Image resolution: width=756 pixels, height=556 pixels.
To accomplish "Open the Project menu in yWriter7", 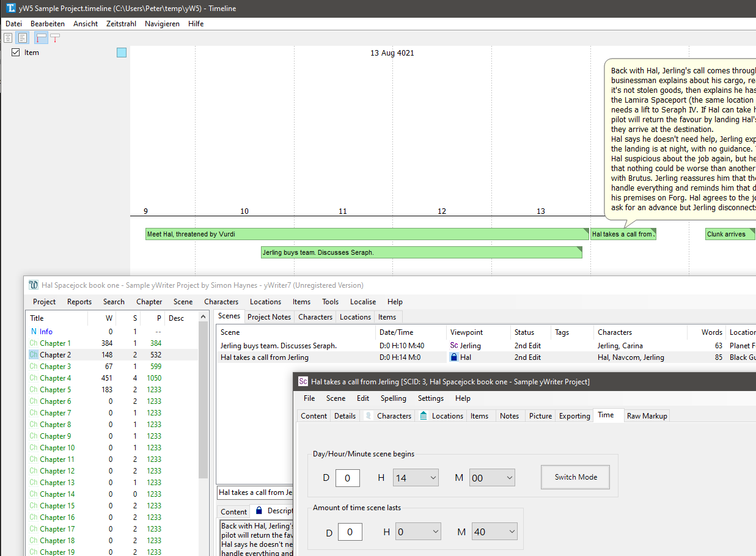I will tap(45, 302).
